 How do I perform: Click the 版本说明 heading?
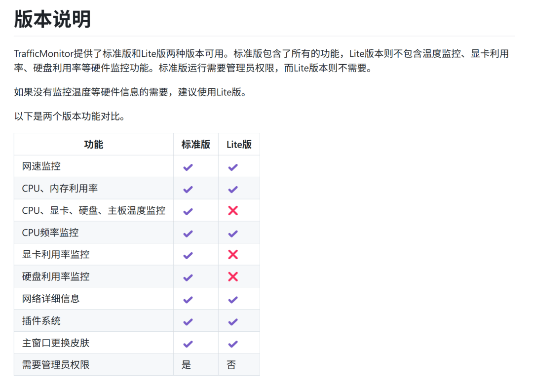[x=52, y=20]
